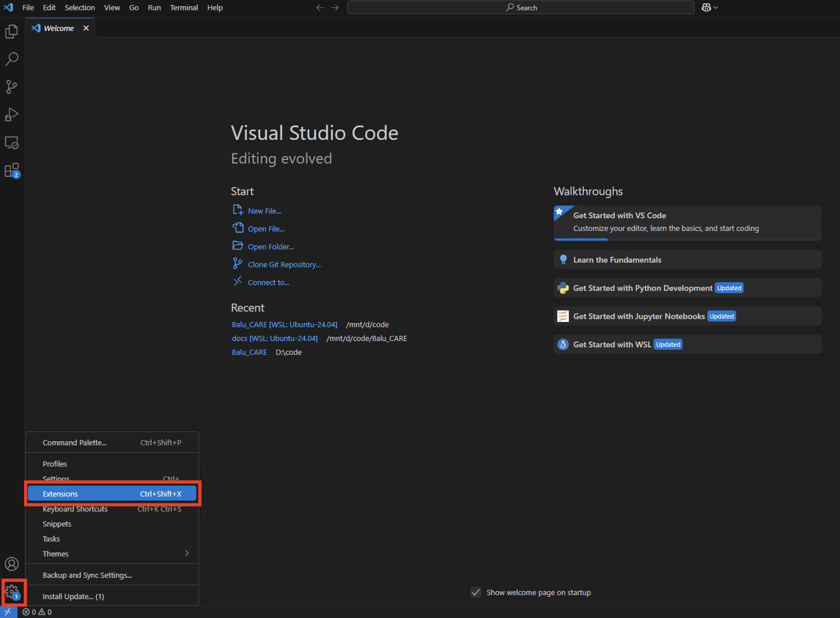
Task: Open the File menu
Action: pos(28,7)
